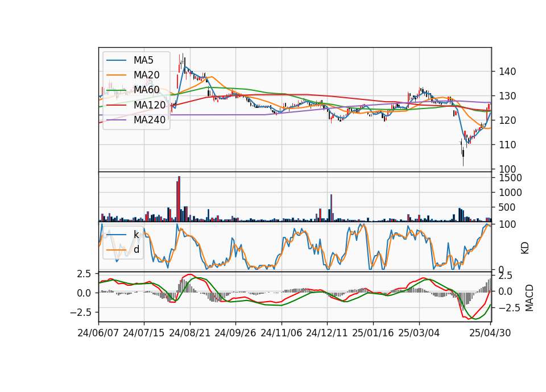The image size is (546, 392).
Task: Click the tallest volume bar in August
Action: [x=179, y=199]
